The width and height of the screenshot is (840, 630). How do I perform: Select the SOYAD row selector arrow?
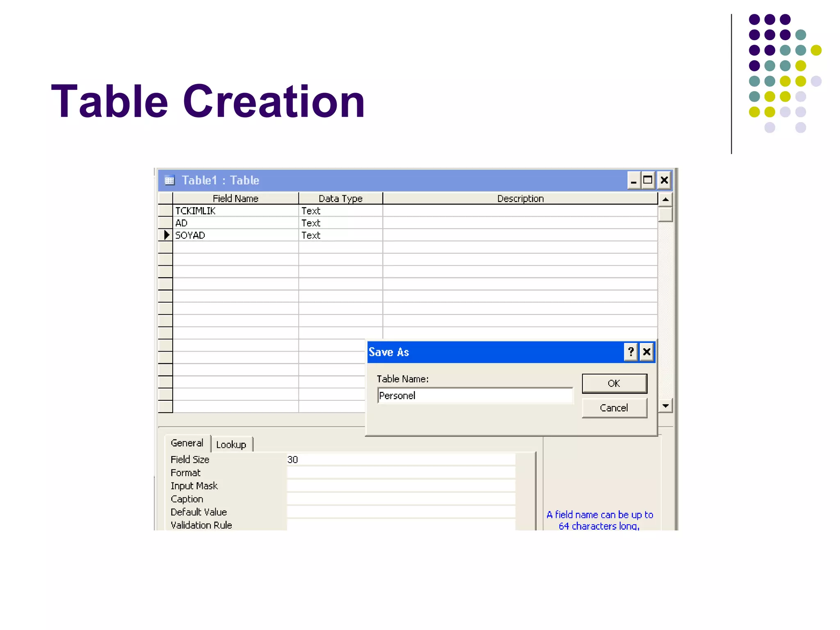166,235
